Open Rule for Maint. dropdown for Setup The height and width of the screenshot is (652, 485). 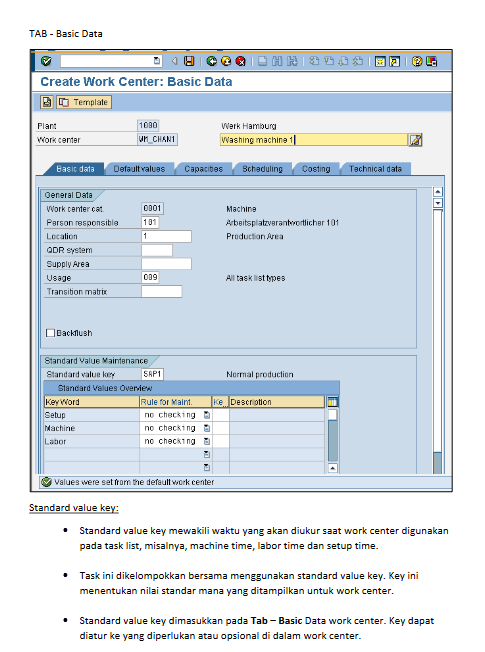pos(207,415)
